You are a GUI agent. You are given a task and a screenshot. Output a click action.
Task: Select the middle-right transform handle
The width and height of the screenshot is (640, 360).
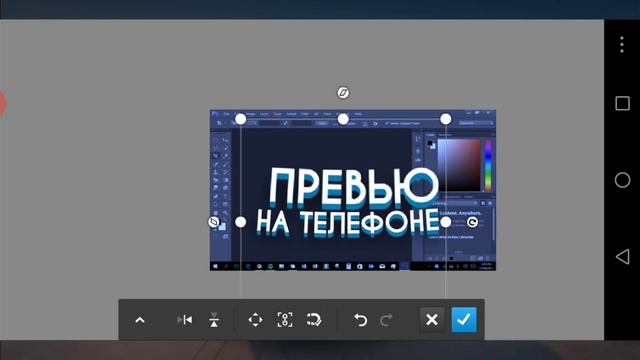[446, 222]
